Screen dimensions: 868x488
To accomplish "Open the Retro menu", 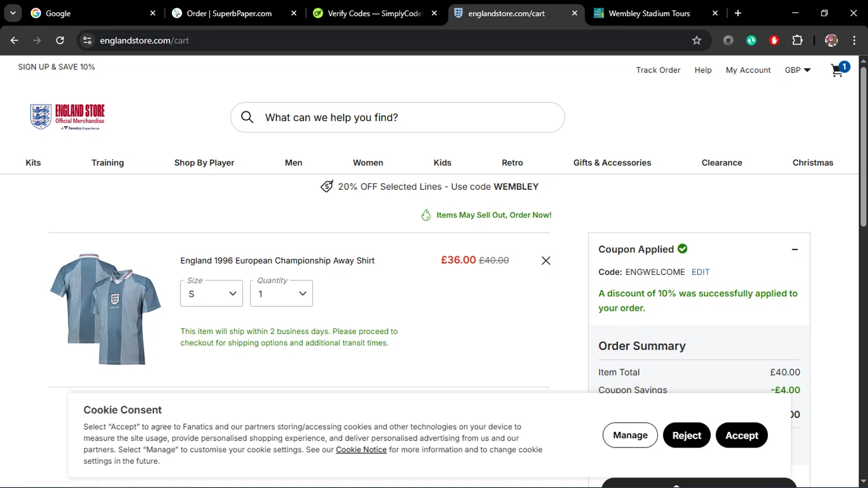I will pyautogui.click(x=512, y=163).
